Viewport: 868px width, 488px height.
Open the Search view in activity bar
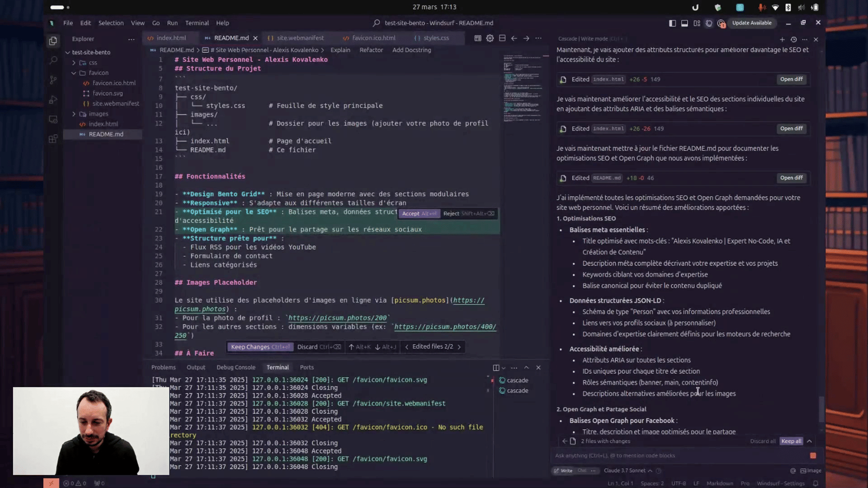pos(53,60)
